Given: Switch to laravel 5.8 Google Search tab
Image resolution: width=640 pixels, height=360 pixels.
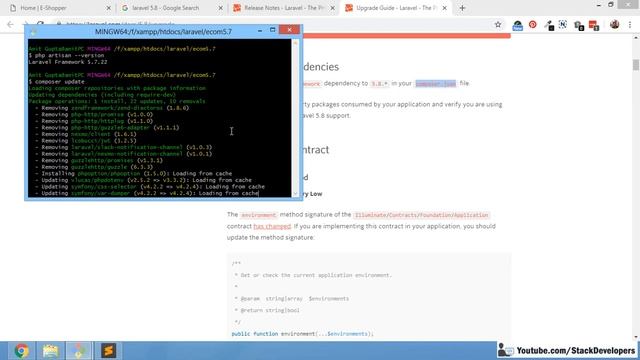Looking at the screenshot, I should pyautogui.click(x=171, y=8).
